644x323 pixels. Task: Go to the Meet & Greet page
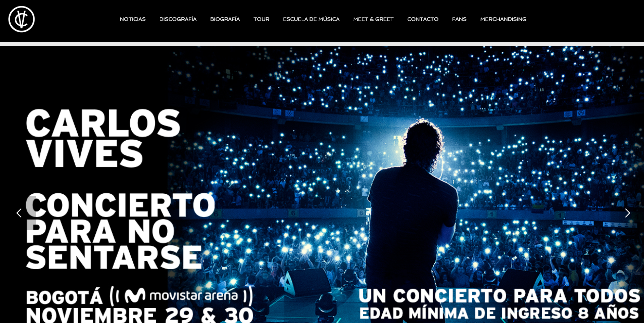tap(373, 19)
